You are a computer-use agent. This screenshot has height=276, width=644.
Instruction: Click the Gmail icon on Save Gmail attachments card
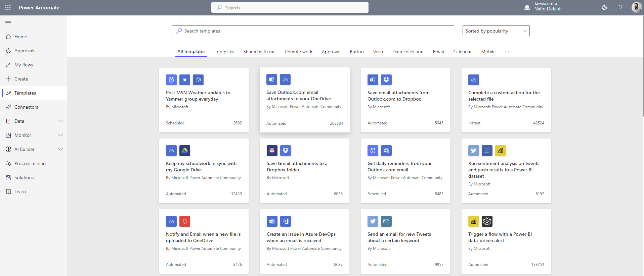coord(272,151)
